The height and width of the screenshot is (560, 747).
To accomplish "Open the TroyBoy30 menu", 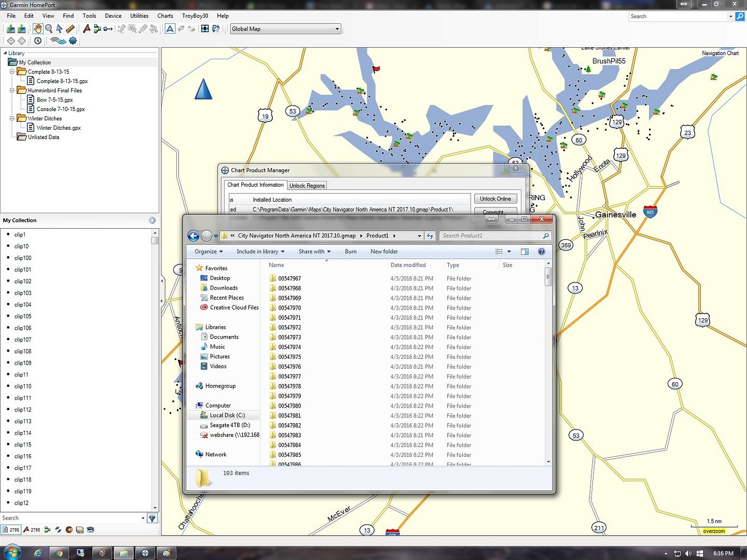I will point(195,16).
